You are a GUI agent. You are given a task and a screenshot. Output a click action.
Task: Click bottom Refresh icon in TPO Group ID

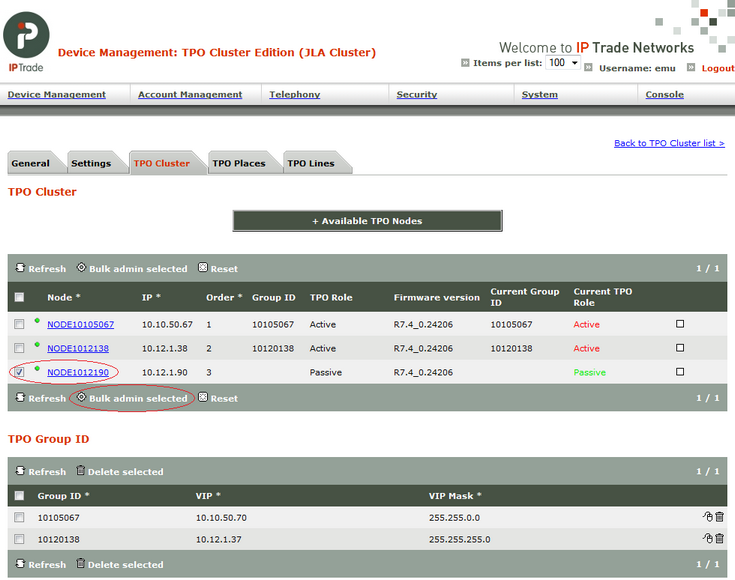(x=20, y=563)
